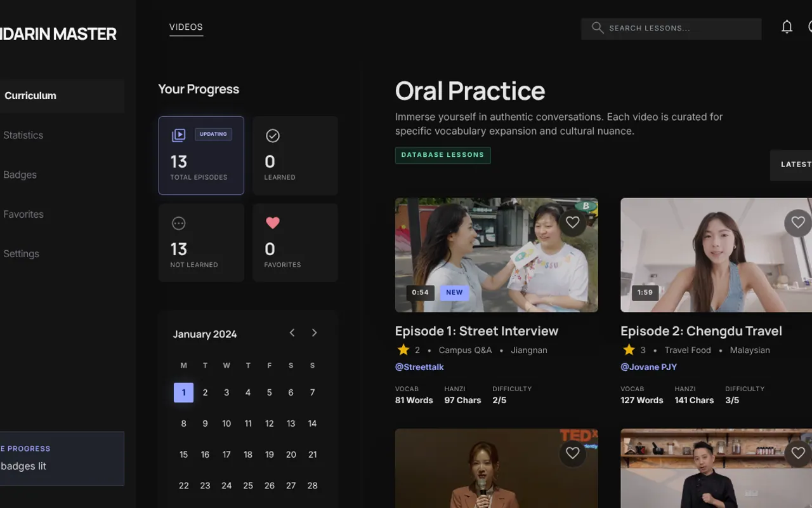Click the Updating badge on Total Episodes
Viewport: 812px width, 508px height.
coord(213,134)
